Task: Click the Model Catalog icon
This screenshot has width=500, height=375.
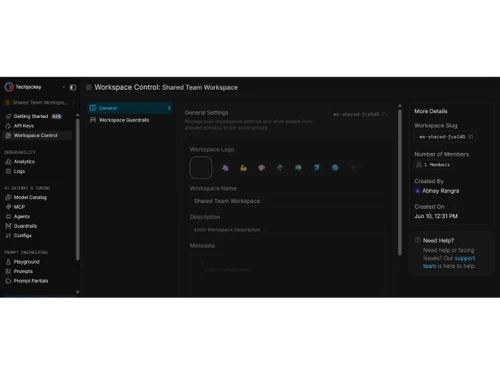Action: tap(8, 197)
